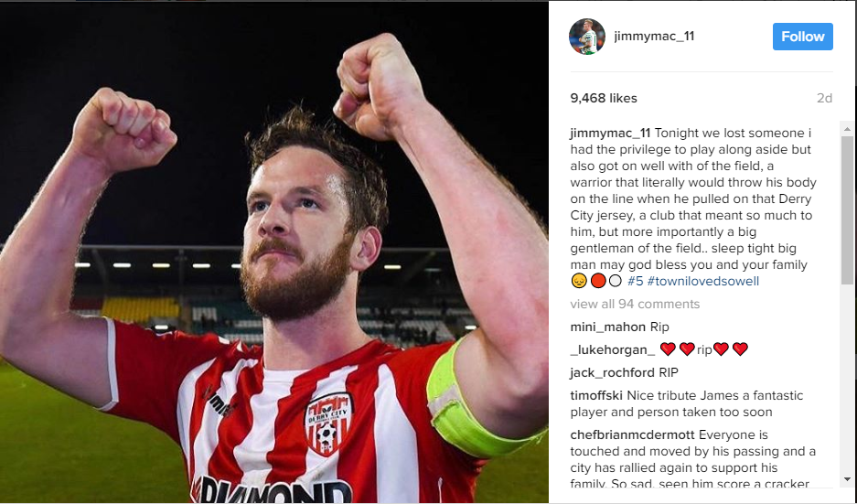The width and height of the screenshot is (857, 504).
Task: Open the mini_mahon commenter profile
Action: (608, 327)
